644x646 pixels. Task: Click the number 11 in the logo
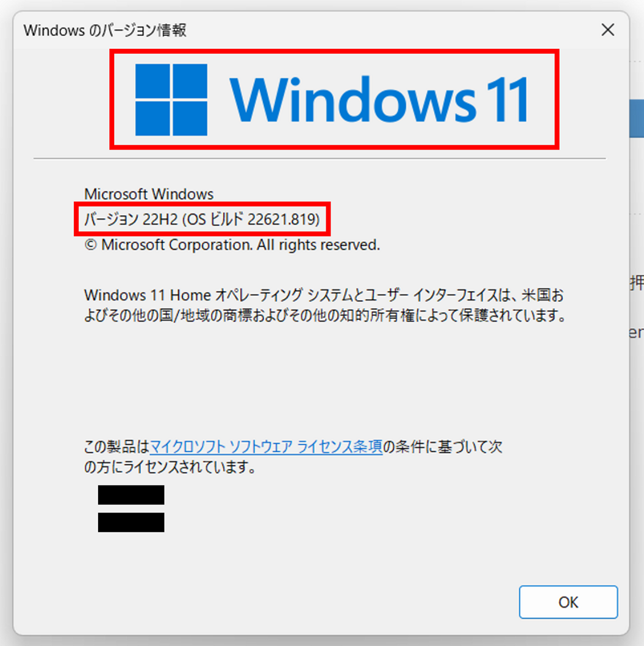[x=507, y=99]
